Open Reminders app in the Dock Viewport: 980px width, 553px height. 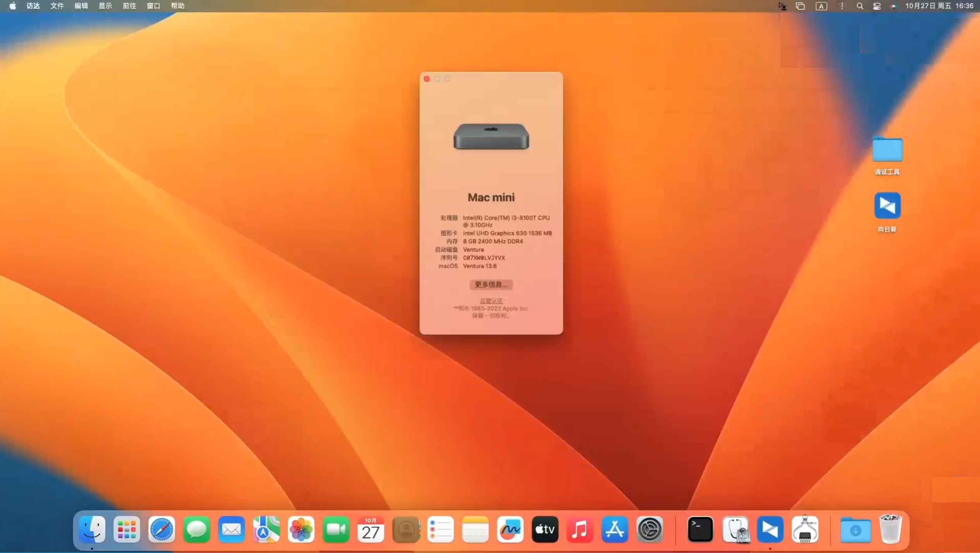[x=440, y=529]
